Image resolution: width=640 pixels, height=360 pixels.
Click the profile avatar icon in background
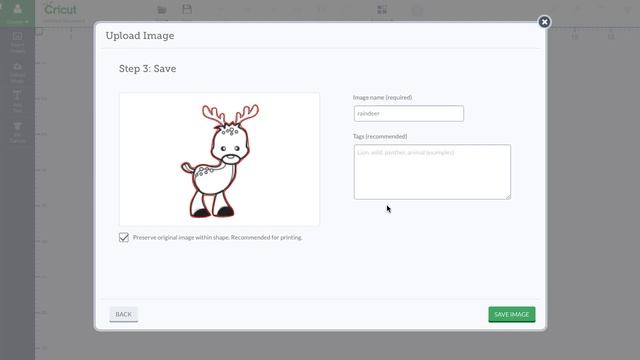tap(18, 9)
